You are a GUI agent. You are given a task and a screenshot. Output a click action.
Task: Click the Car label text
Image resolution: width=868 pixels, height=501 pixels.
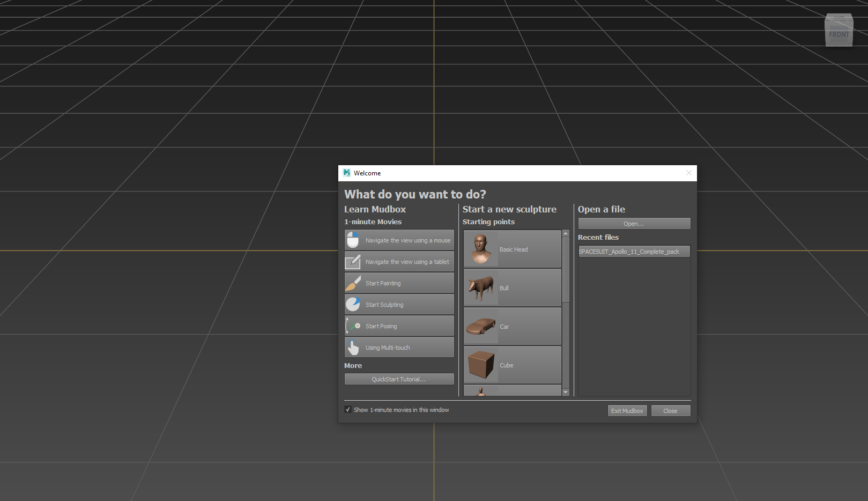pyautogui.click(x=504, y=327)
